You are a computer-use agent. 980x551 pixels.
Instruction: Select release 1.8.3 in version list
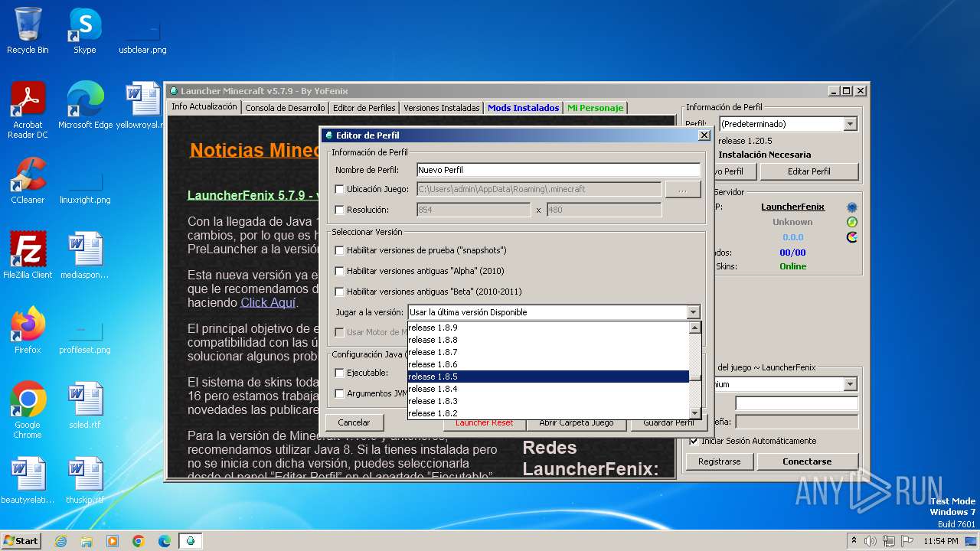[x=548, y=401]
